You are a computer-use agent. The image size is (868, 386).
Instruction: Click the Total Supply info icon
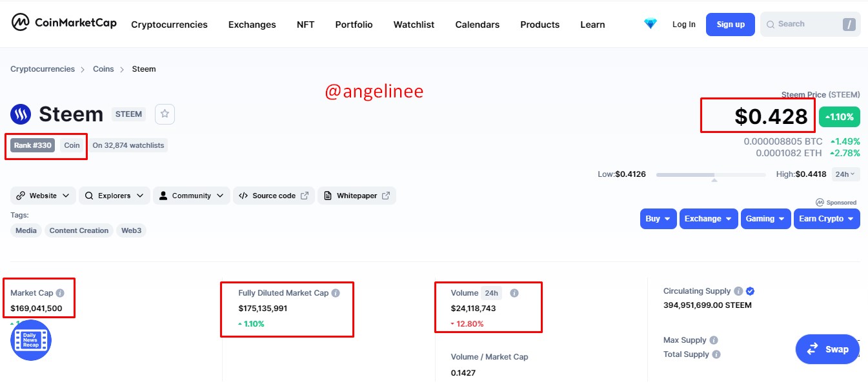[716, 354]
